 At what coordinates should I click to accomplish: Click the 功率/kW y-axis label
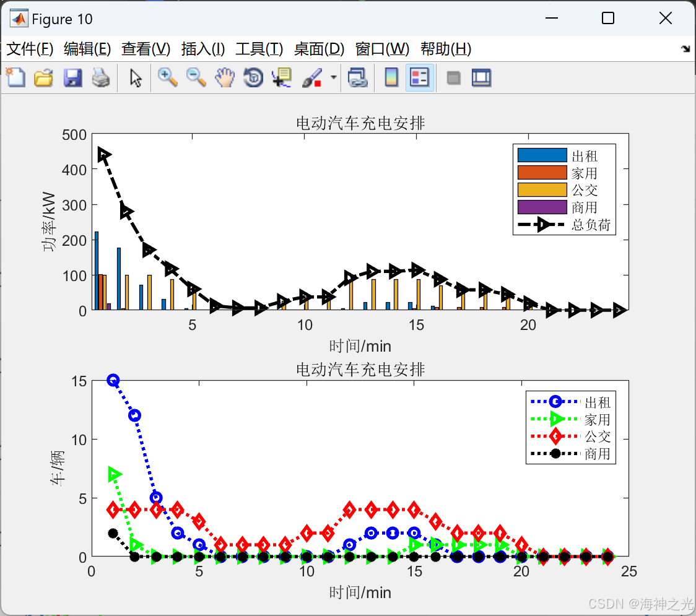(x=49, y=222)
